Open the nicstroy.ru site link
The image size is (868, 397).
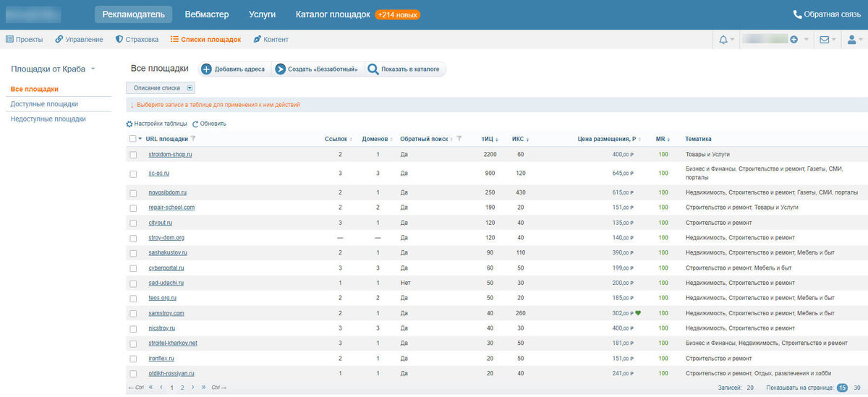[x=162, y=328]
